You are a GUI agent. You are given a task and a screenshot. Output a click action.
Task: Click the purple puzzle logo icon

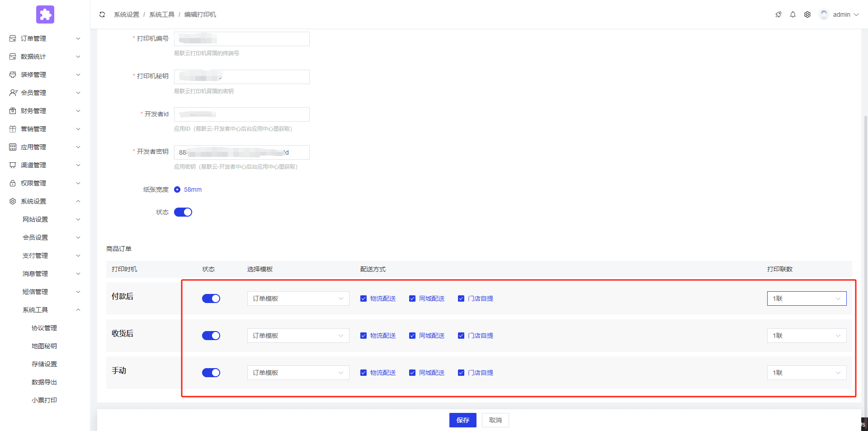click(x=45, y=14)
